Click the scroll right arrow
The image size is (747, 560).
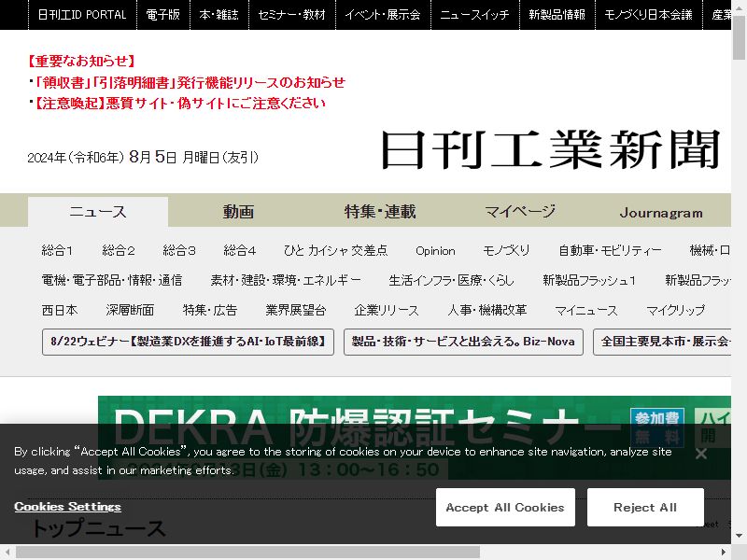[723, 553]
